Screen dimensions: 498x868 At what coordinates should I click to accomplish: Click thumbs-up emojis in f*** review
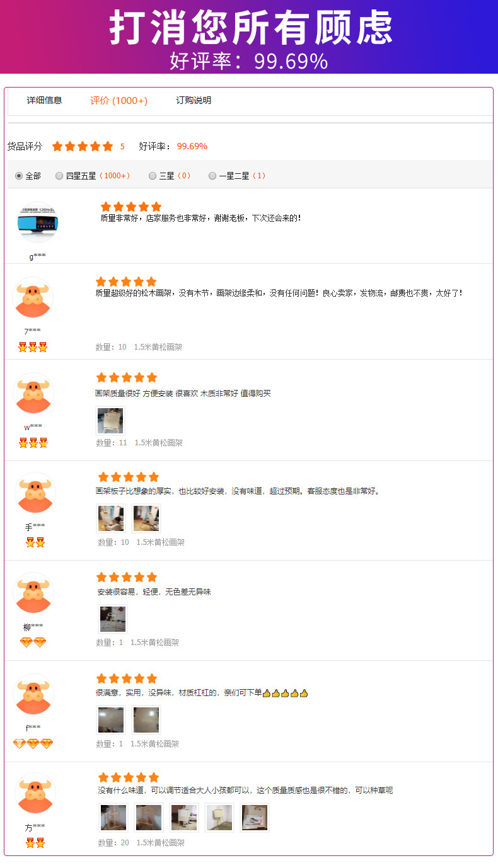tap(285, 693)
